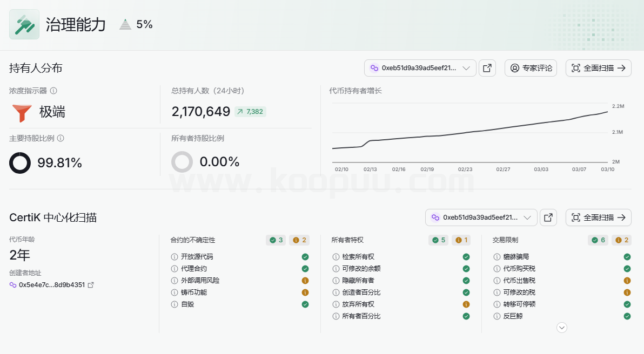The height and width of the screenshot is (354, 644).
Task: Click info icon for 放弃所有权
Action: (x=336, y=304)
